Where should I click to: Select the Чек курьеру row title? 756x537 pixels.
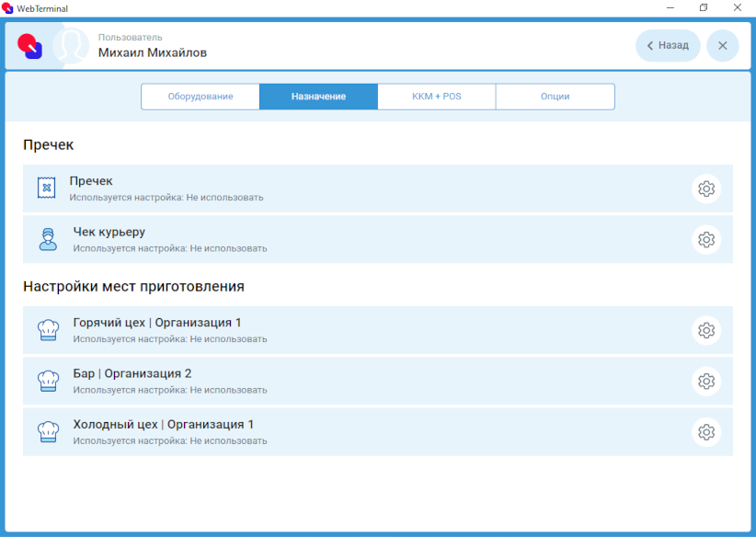(x=109, y=232)
